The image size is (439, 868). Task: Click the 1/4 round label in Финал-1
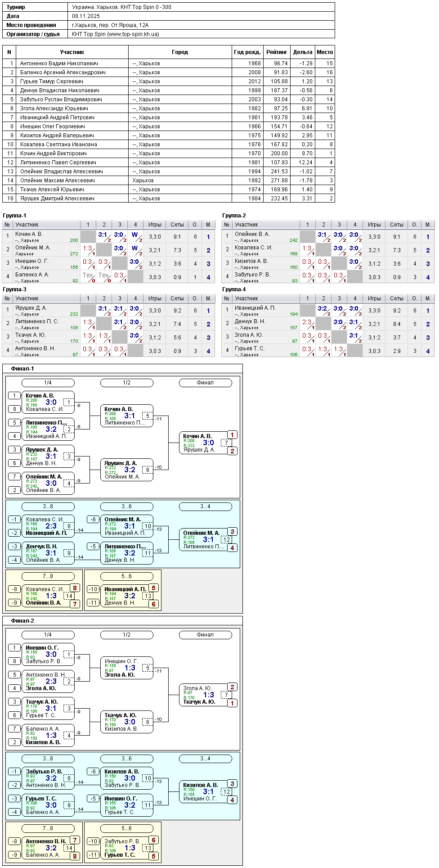tap(48, 383)
